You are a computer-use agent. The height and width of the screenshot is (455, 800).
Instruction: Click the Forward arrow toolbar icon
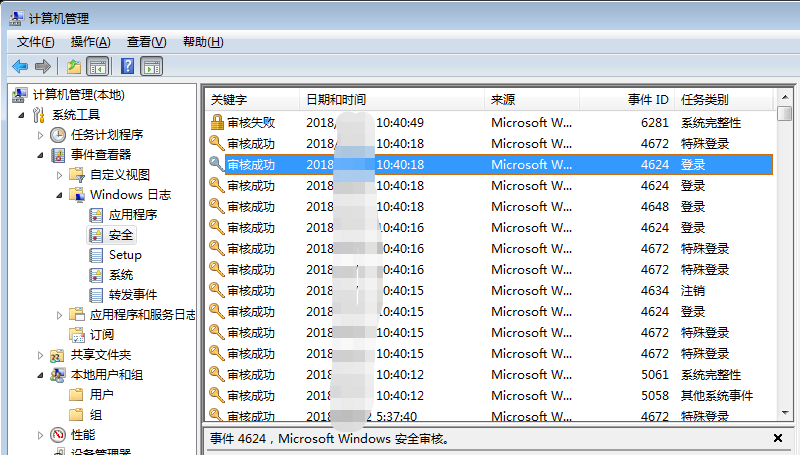[x=43, y=66]
